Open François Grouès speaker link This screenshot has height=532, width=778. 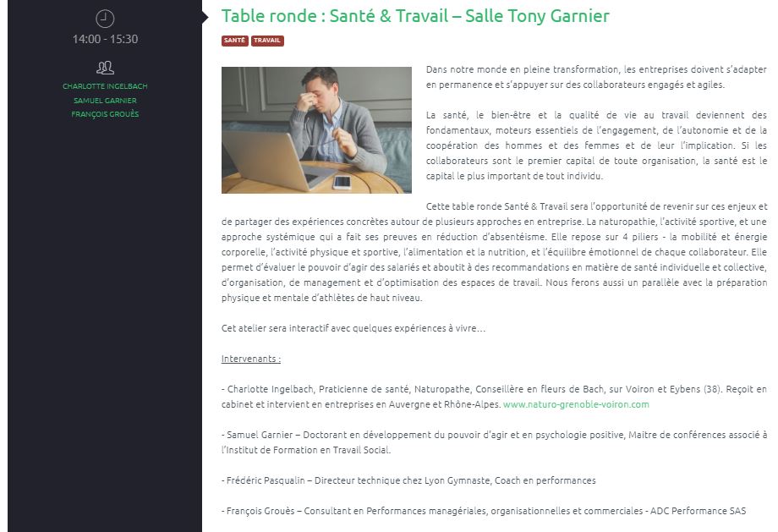tap(105, 114)
